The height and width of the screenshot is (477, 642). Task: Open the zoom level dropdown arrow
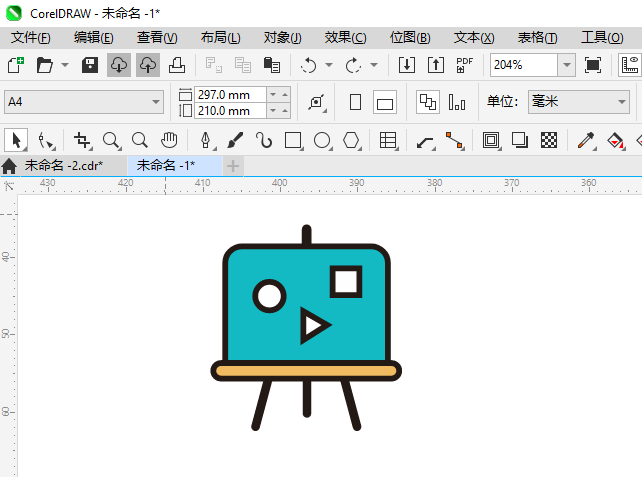(567, 65)
